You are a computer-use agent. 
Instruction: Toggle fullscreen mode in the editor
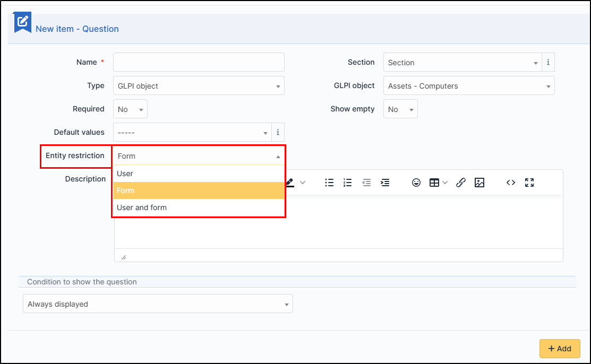(x=529, y=183)
